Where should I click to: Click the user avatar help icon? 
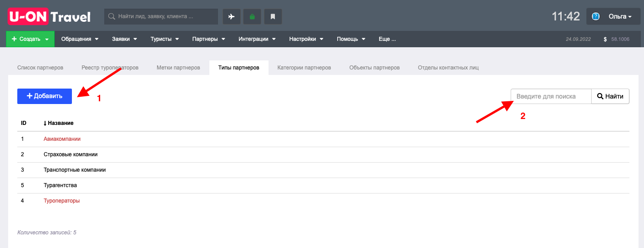point(596,17)
